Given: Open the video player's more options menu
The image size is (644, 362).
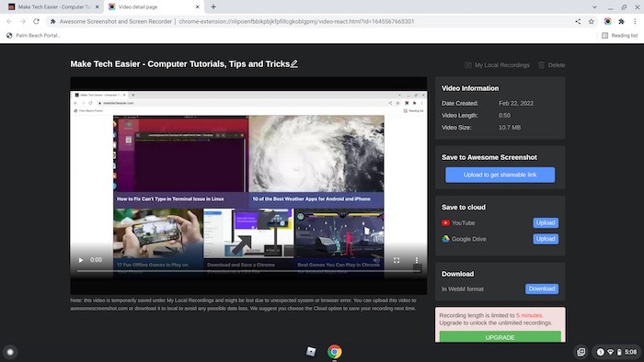Looking at the screenshot, I should tap(417, 260).
